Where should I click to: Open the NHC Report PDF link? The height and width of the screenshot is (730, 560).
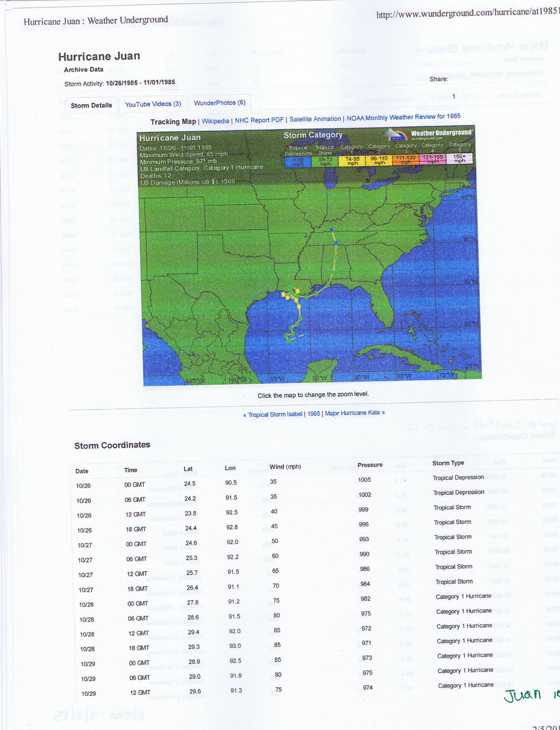coord(259,120)
